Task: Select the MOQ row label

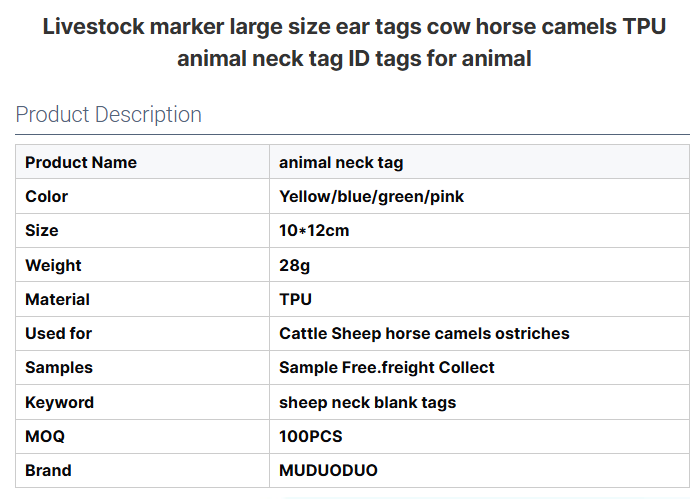Action: (45, 436)
